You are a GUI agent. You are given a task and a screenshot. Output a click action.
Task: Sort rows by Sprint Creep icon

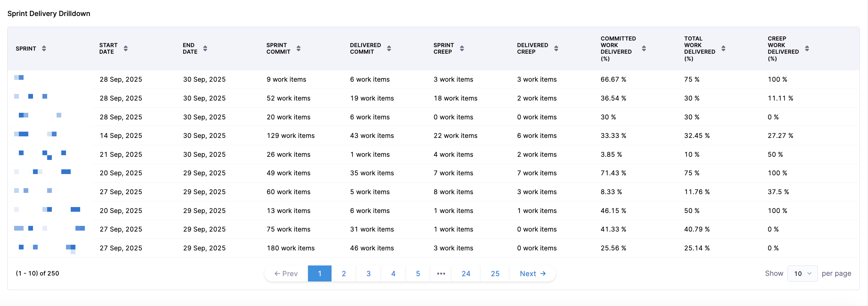coord(462,48)
